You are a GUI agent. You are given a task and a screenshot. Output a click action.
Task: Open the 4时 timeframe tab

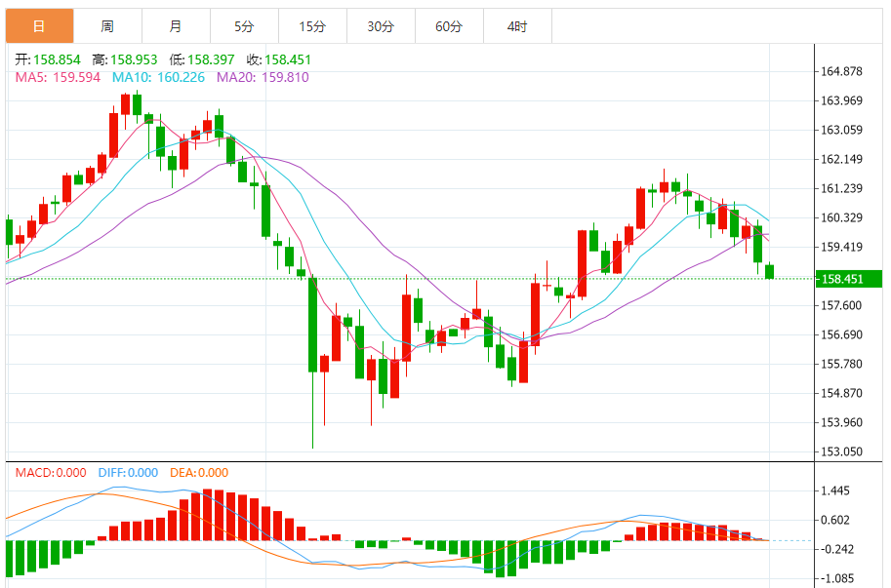pyautogui.click(x=516, y=26)
